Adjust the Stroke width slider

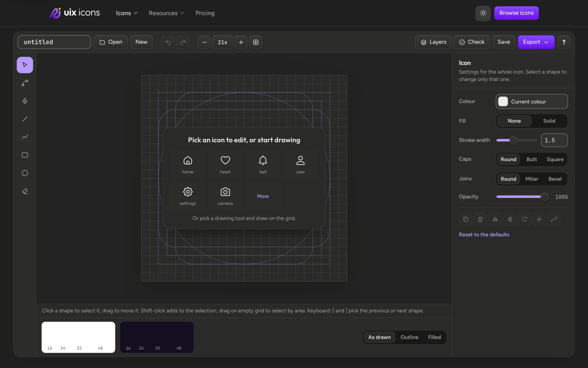click(x=517, y=140)
